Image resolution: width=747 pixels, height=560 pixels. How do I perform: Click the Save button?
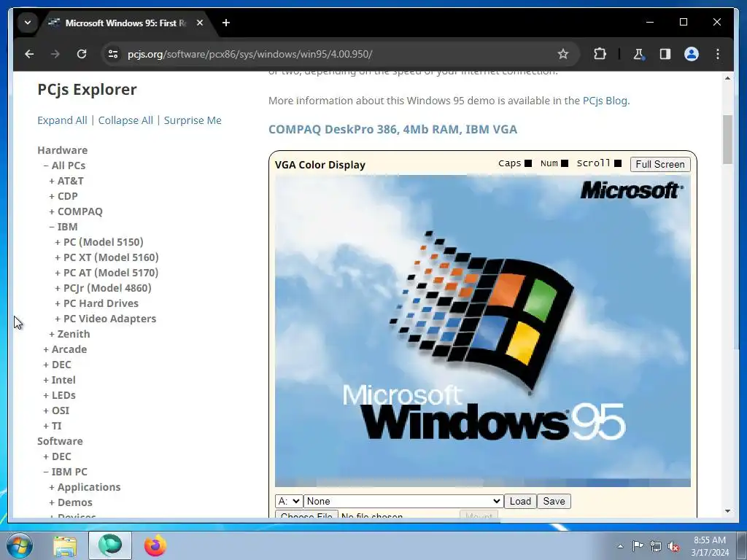554,501
